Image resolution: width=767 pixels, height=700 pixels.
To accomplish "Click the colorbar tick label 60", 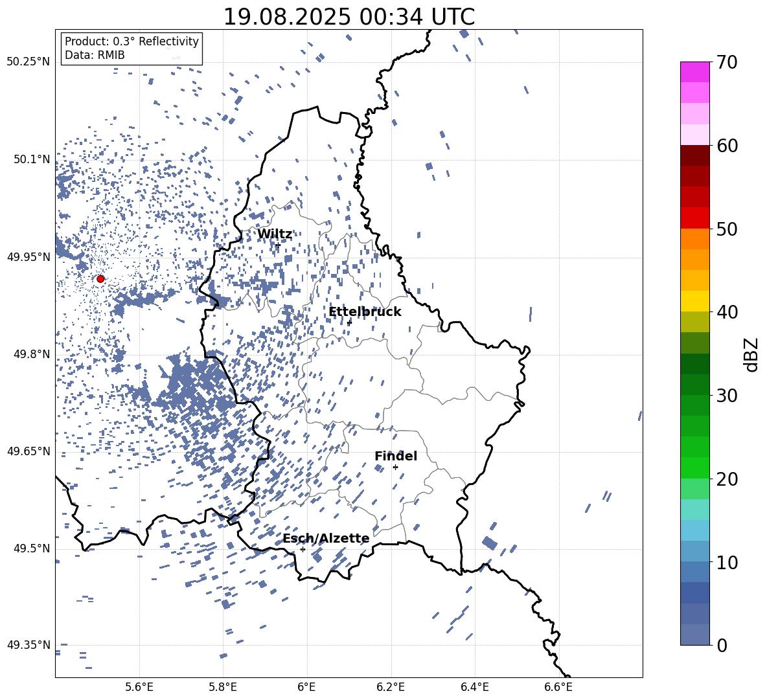I will point(727,146).
